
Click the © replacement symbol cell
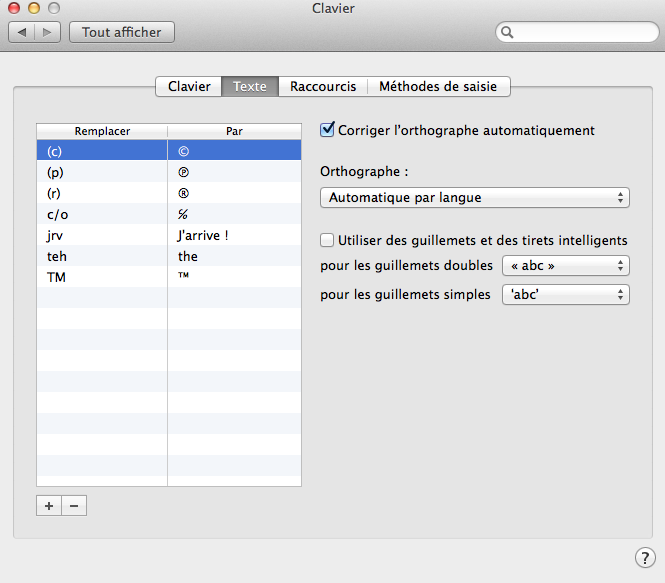tap(235, 151)
